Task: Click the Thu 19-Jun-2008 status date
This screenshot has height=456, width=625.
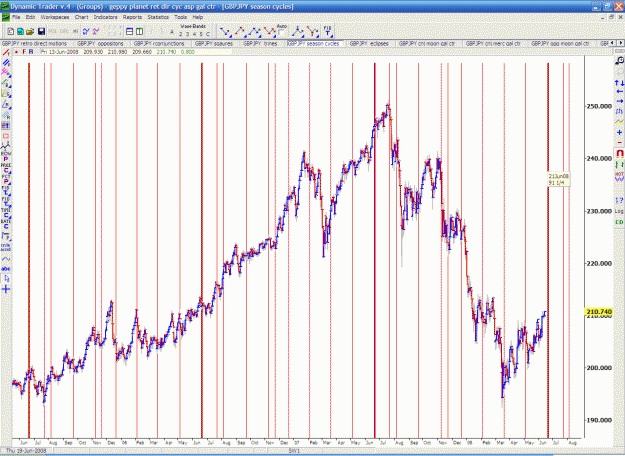Action: point(26,451)
